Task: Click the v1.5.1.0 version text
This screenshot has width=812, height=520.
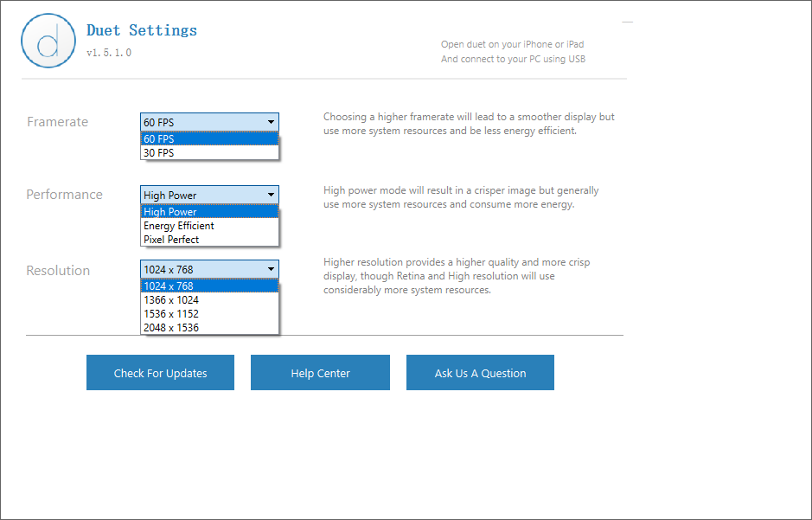Action: (x=109, y=53)
